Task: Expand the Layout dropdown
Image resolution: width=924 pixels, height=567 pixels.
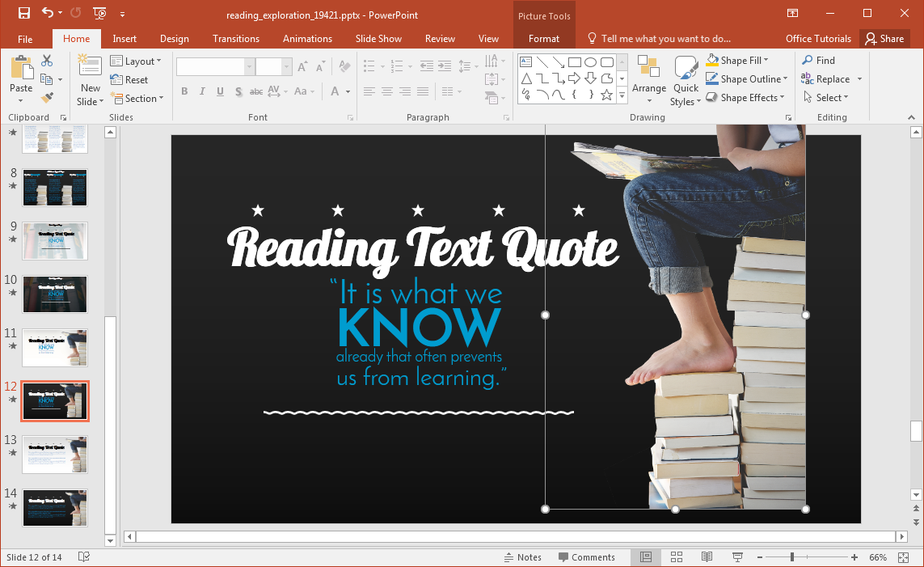Action: (x=136, y=61)
